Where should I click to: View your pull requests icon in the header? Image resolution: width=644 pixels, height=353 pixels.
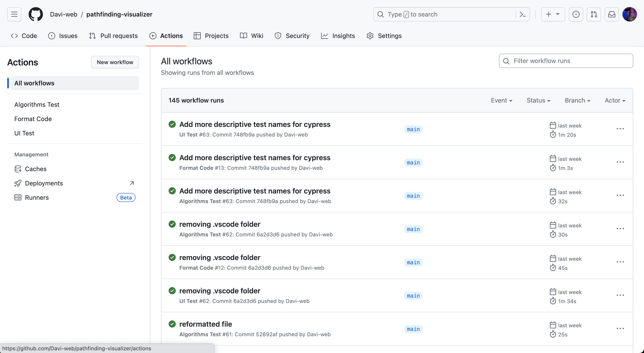(594, 14)
